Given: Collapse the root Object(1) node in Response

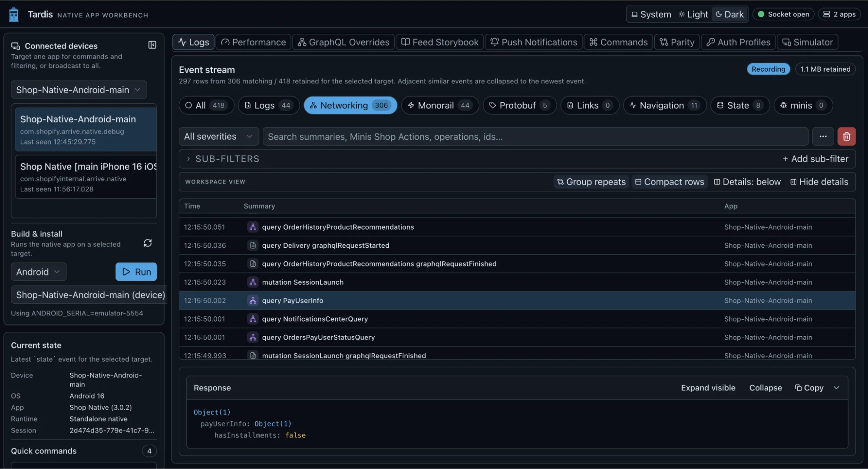Looking at the screenshot, I should click(x=212, y=412).
